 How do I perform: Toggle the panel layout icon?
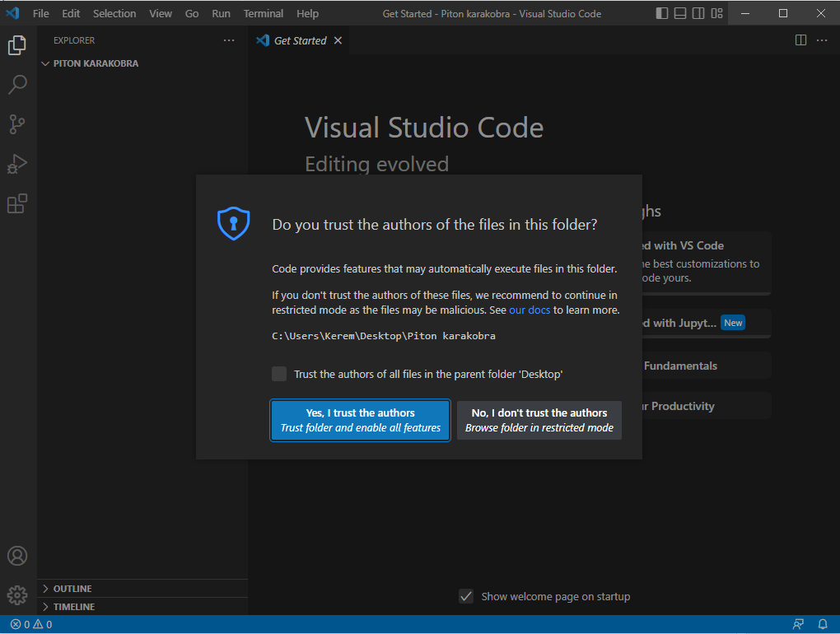click(680, 13)
